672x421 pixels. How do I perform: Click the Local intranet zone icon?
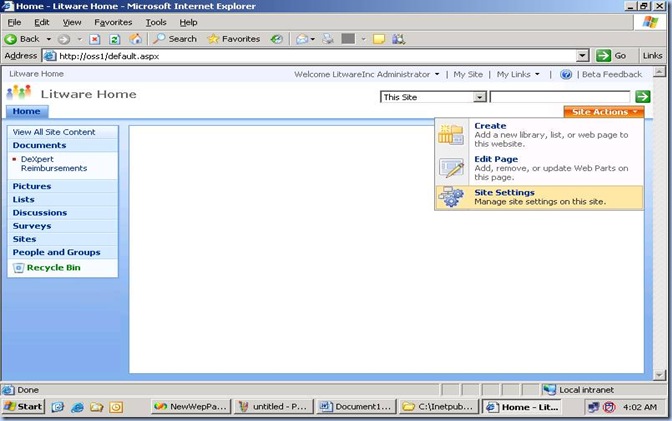tap(549, 389)
